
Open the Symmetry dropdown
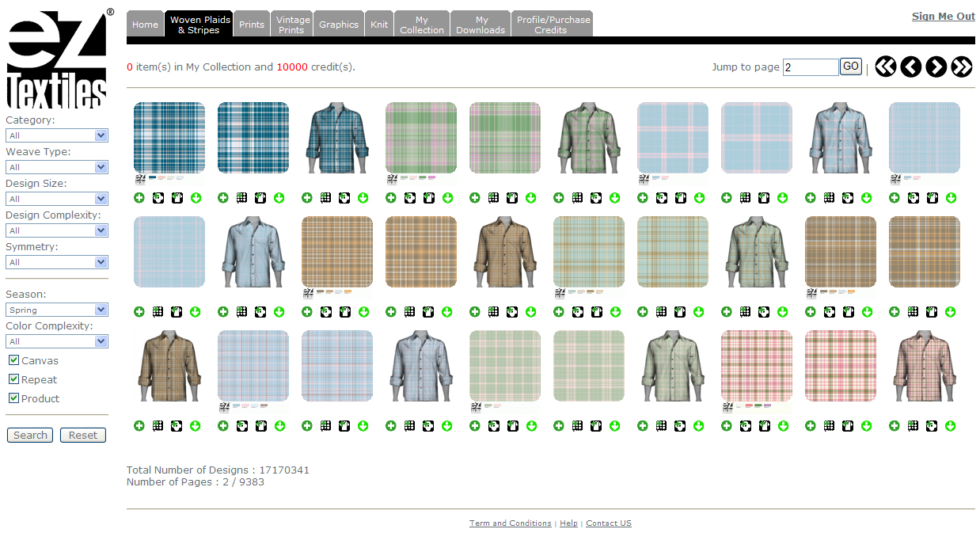point(57,262)
